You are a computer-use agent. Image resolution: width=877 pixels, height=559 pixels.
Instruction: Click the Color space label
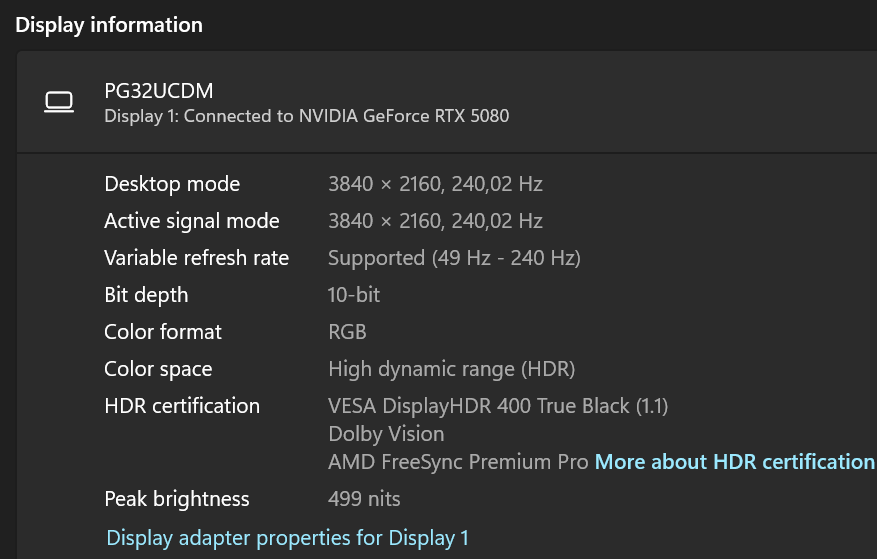tap(158, 369)
